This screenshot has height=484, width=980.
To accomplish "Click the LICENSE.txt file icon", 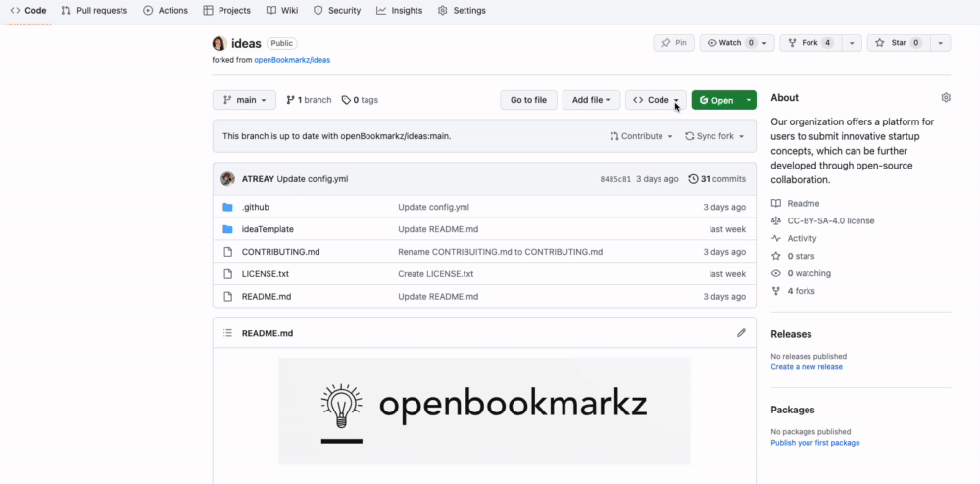I will coord(227,274).
